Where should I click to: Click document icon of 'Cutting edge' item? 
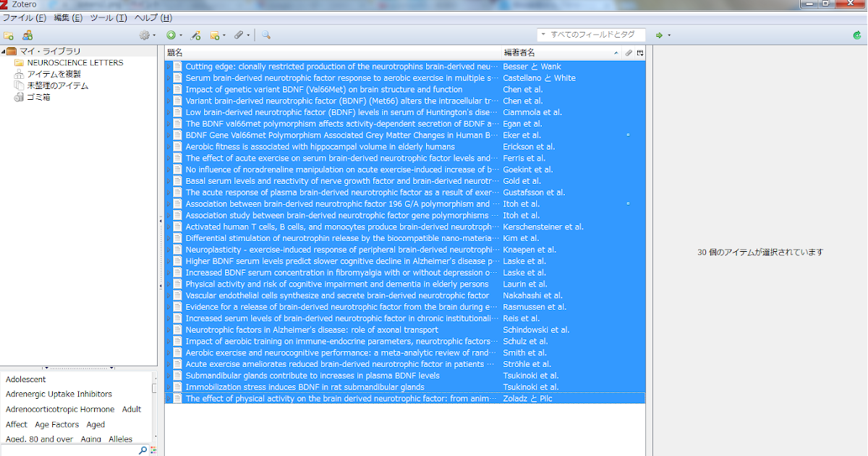click(177, 67)
